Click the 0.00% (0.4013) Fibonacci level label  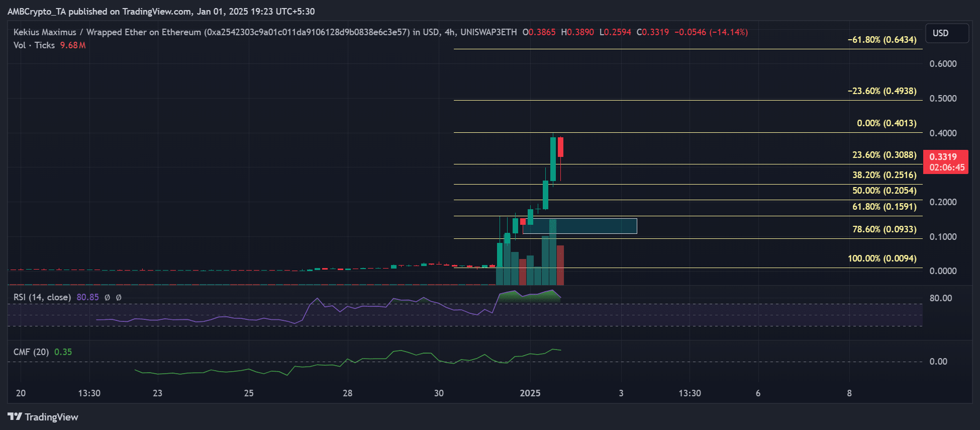coord(887,123)
